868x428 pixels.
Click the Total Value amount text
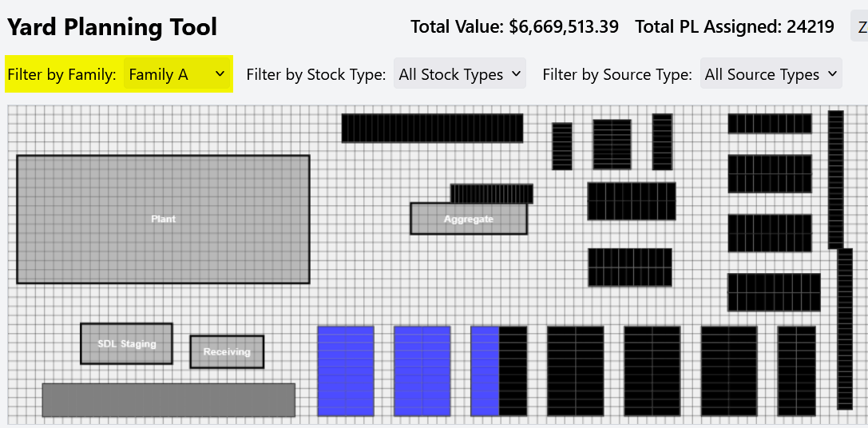(x=515, y=26)
